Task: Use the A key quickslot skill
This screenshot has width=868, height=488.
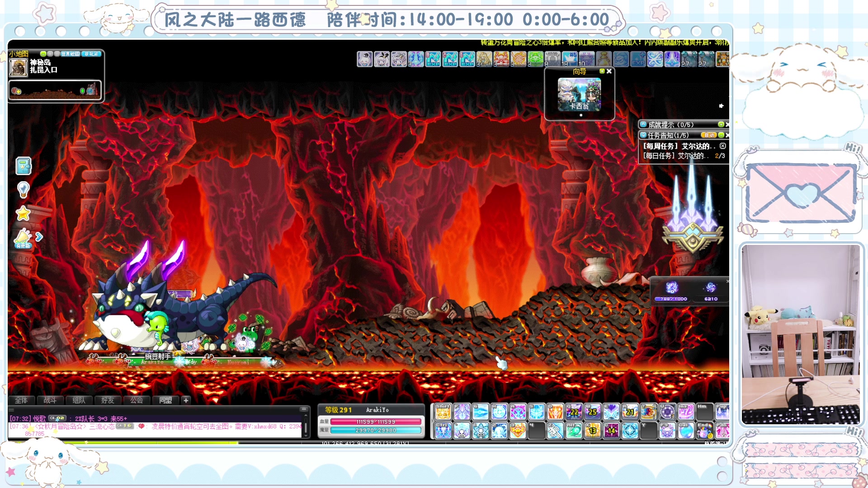Action: 518,412
